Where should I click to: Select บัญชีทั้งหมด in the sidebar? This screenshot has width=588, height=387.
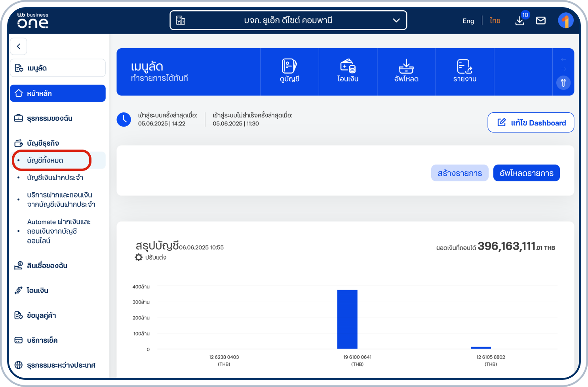45,161
